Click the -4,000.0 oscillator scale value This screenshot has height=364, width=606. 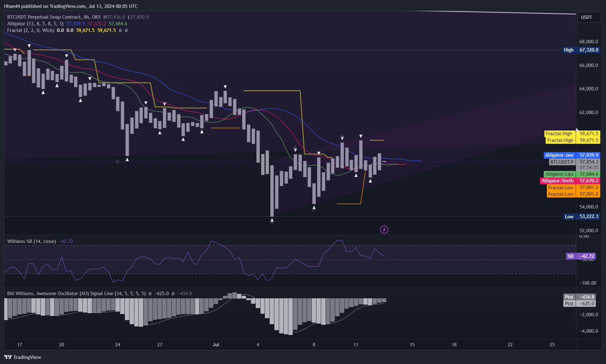pos(589,331)
